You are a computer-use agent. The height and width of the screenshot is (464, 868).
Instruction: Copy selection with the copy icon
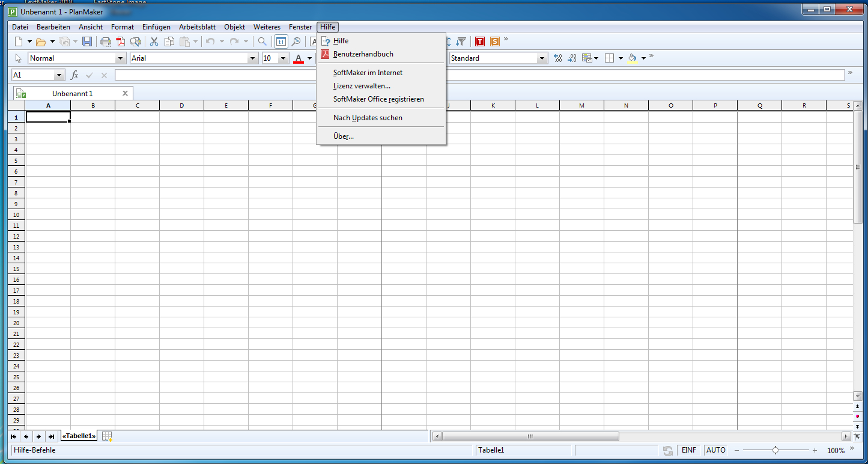pyautogui.click(x=169, y=41)
